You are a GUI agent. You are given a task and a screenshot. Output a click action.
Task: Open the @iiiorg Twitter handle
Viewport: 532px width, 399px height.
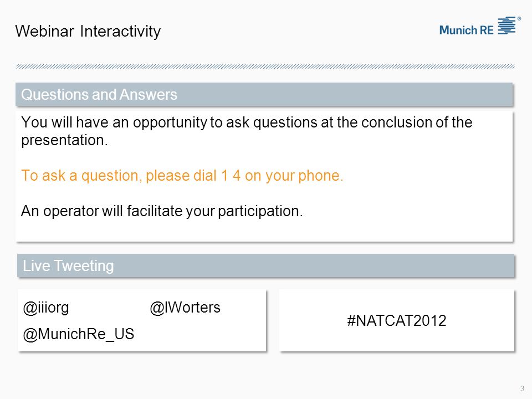coord(46,308)
